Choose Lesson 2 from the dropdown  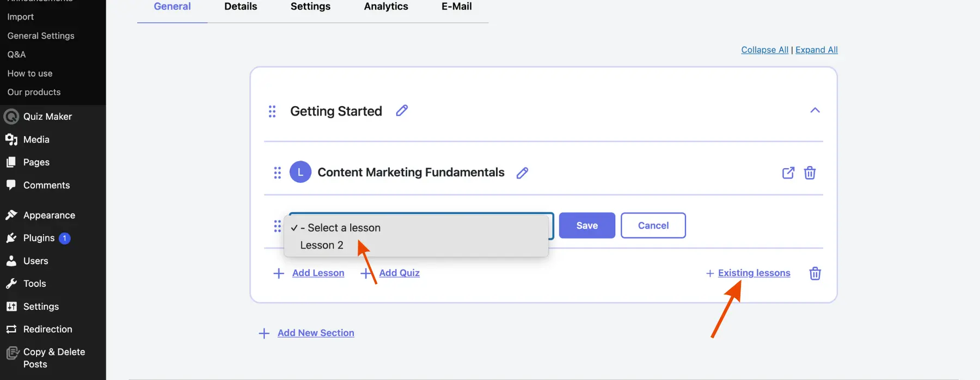tap(322, 246)
